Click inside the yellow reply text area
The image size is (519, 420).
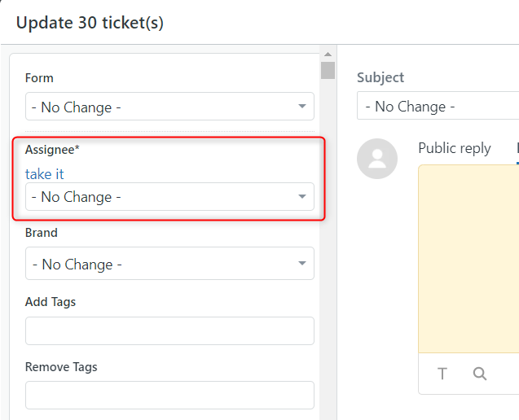click(x=468, y=256)
